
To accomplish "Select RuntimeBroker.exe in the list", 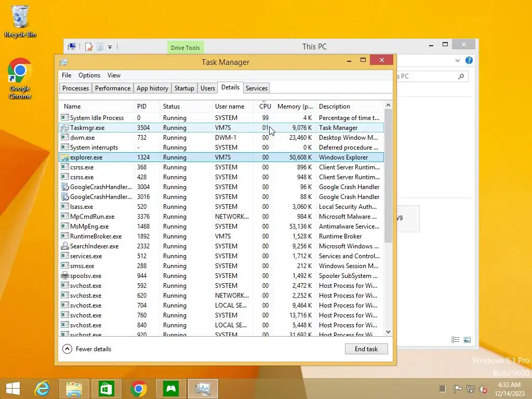I will (221, 236).
